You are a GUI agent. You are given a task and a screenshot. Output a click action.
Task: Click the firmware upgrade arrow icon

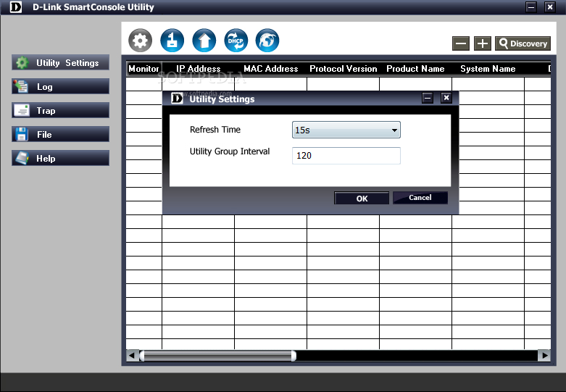pyautogui.click(x=204, y=41)
